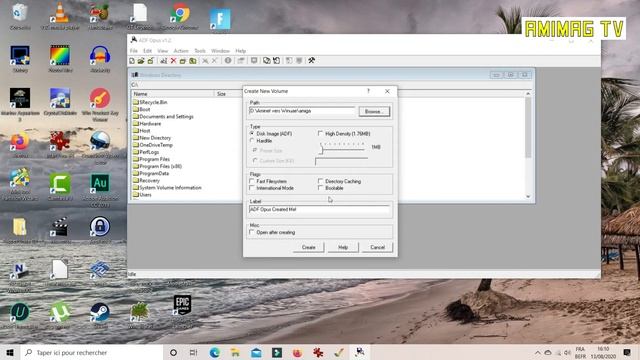Open the Help menu in menu bar
Image resolution: width=640 pixels, height=360 pixels.
click(240, 51)
